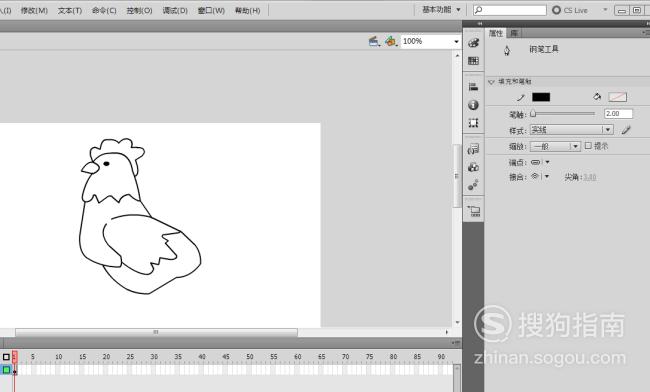650x392 pixels.
Task: Open the Info panel icon
Action: pos(473,105)
